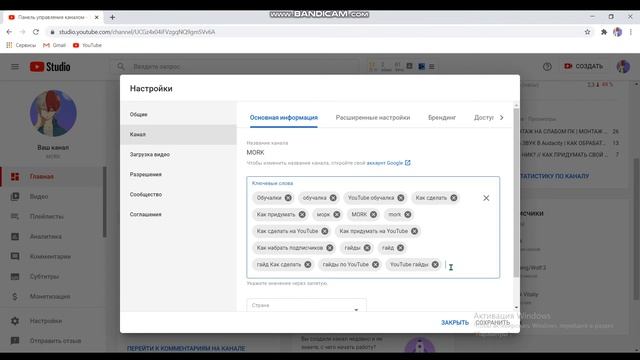
Task: Open a new browser tab with plus
Action: click(x=112, y=17)
